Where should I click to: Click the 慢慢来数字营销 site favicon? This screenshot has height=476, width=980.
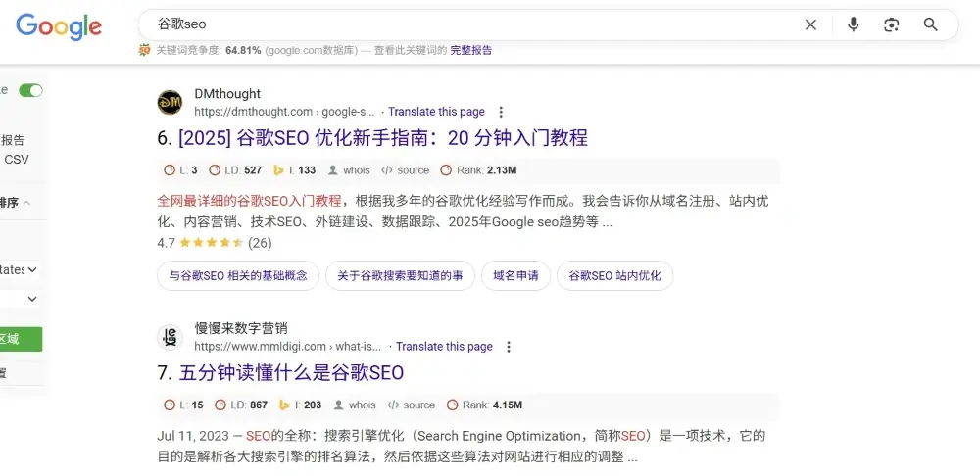click(x=170, y=337)
